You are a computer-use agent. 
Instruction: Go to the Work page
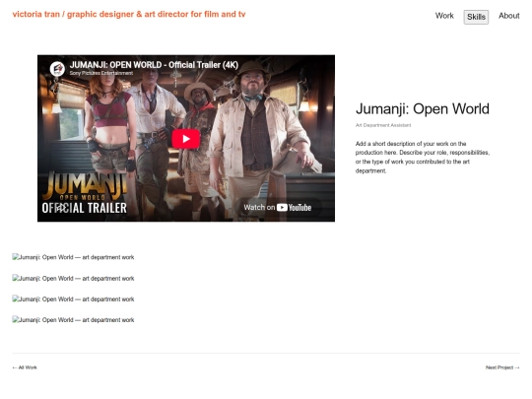coord(444,16)
